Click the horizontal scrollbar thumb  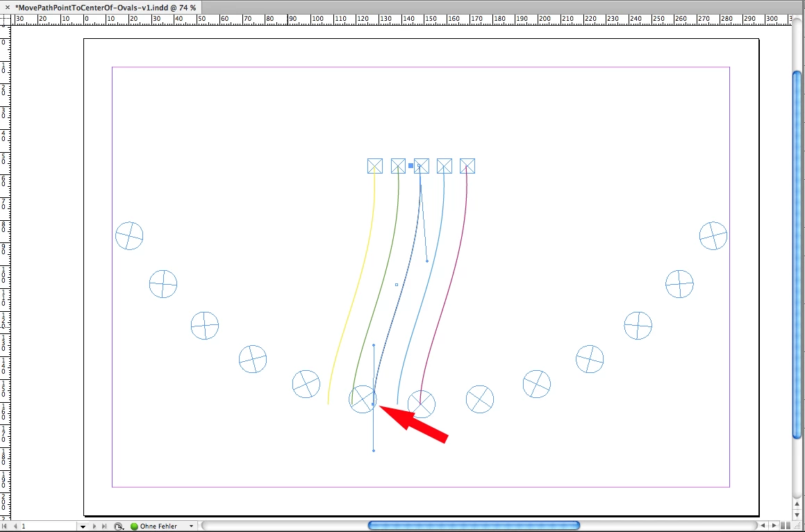coord(474,525)
